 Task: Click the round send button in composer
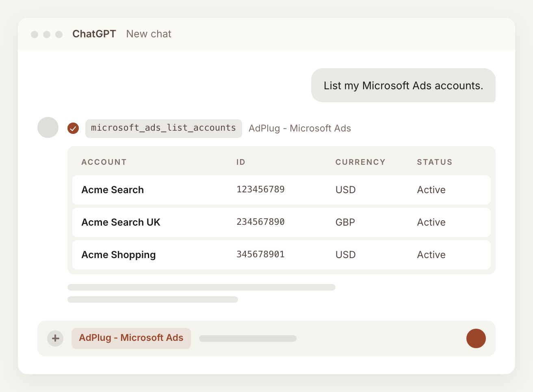click(476, 338)
